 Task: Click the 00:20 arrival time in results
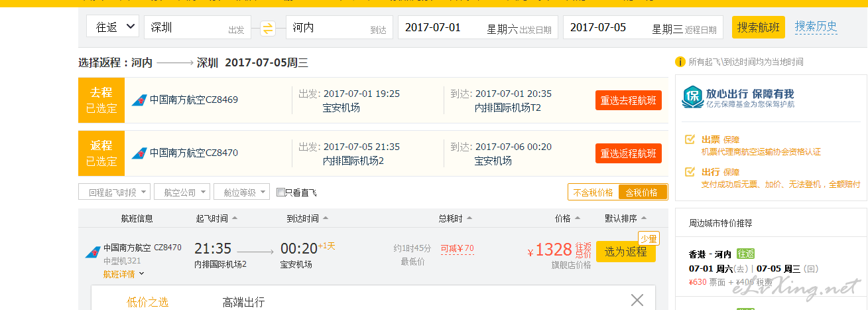pos(299,249)
